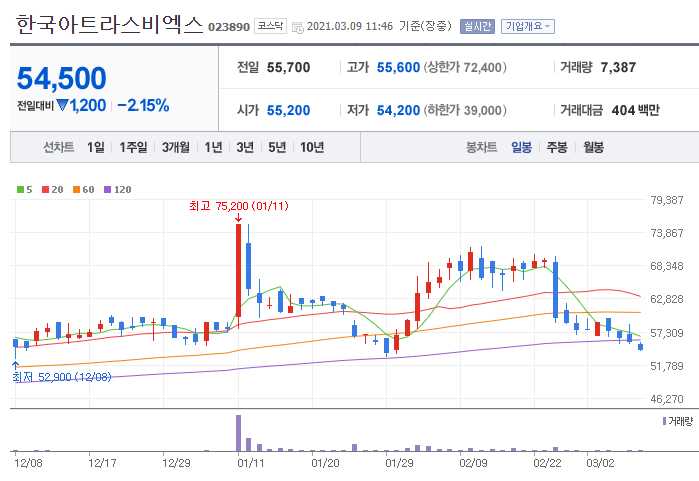Select the 1년 line chart tab
Image resolution: width=699 pixels, height=481 pixels.
(x=214, y=147)
